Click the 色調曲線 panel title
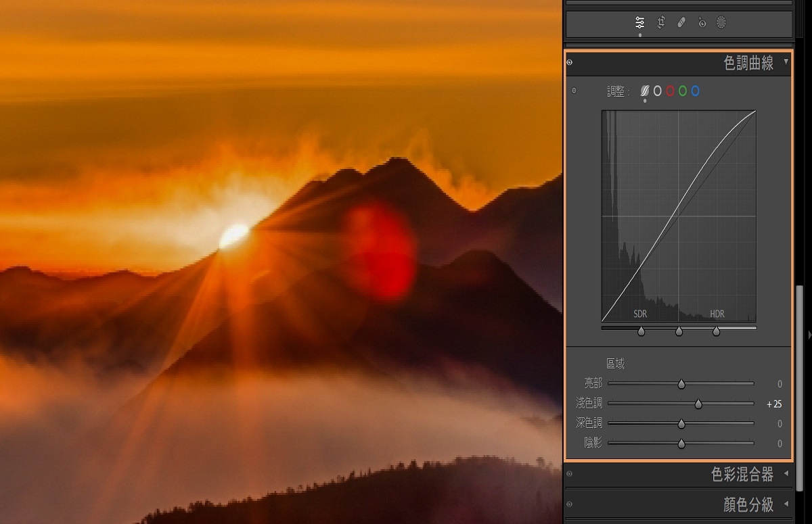This screenshot has width=812, height=524. 748,64
